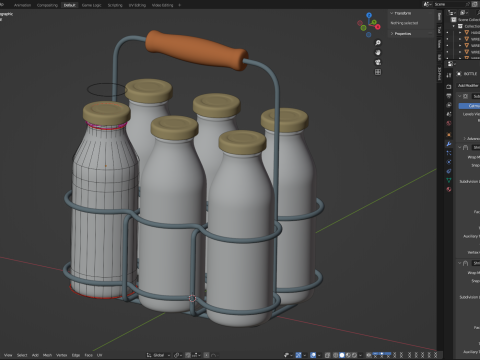Screen dimensions: 480x360
Task: Toggle camera view with camera icon
Action: [378, 62]
